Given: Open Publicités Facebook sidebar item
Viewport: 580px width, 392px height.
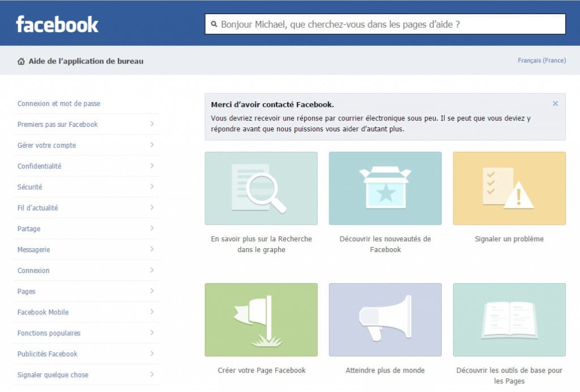Looking at the screenshot, I should [x=48, y=354].
